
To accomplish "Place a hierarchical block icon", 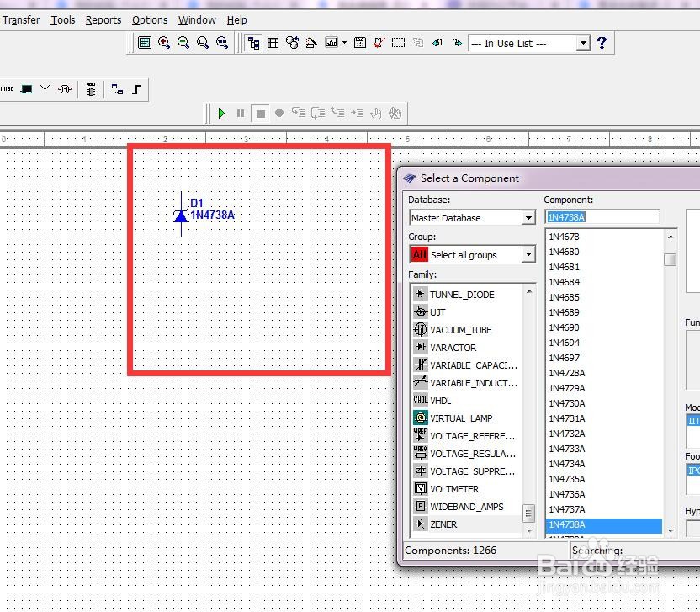I will tap(117, 89).
